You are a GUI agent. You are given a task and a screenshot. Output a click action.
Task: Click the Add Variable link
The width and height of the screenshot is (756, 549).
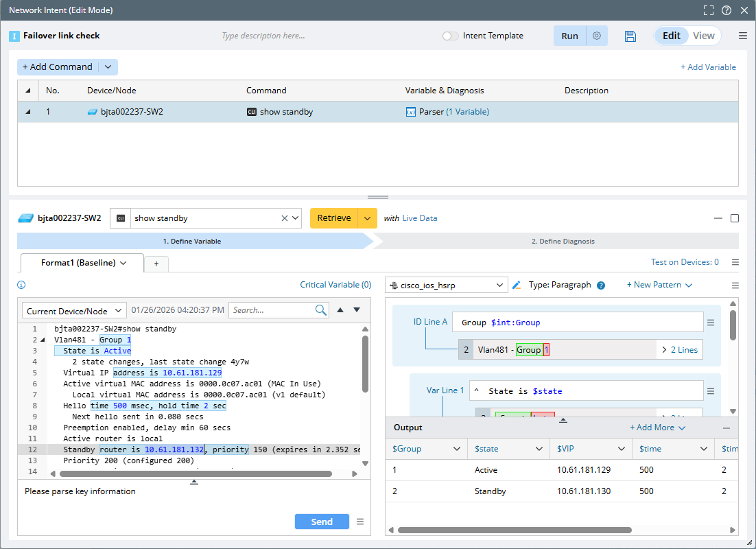tap(708, 67)
